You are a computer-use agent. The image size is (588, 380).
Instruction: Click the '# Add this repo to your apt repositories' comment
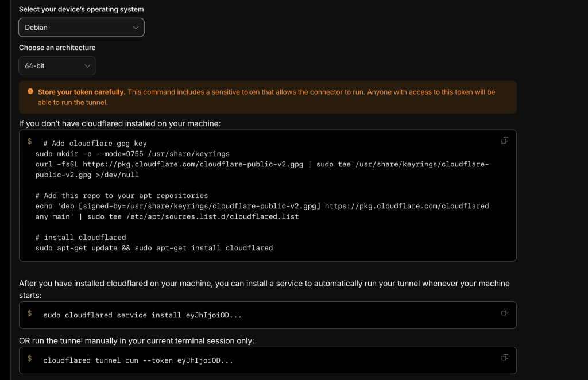click(x=122, y=196)
